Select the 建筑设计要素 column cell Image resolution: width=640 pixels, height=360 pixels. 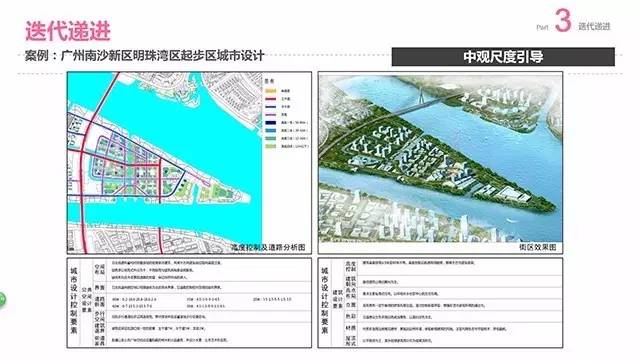click(x=337, y=299)
